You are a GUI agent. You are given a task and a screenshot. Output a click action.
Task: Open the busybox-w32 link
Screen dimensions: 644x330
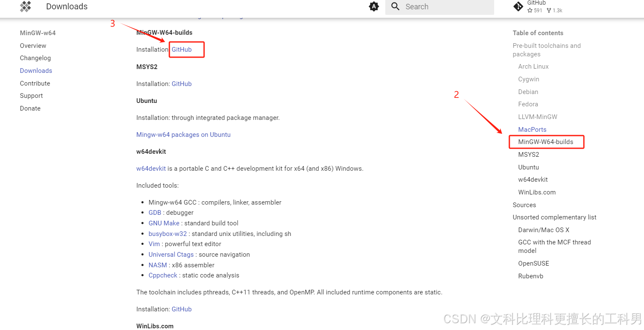click(x=168, y=234)
